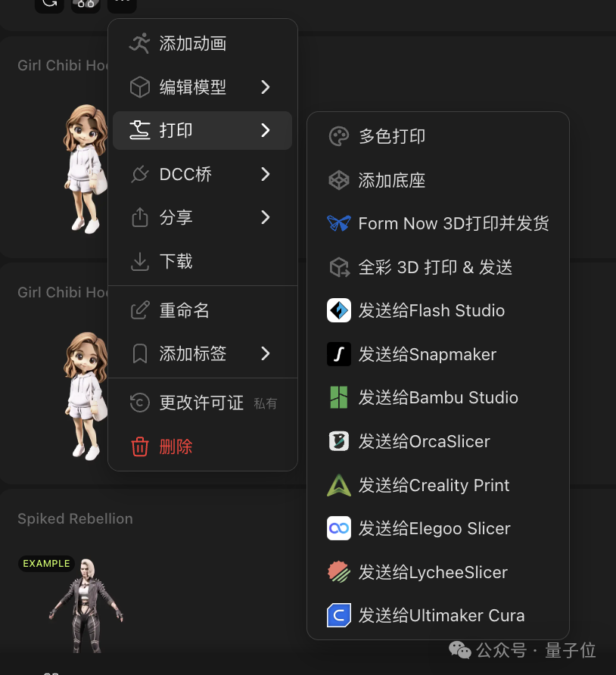Click the 添加底座 base icon

click(x=339, y=180)
